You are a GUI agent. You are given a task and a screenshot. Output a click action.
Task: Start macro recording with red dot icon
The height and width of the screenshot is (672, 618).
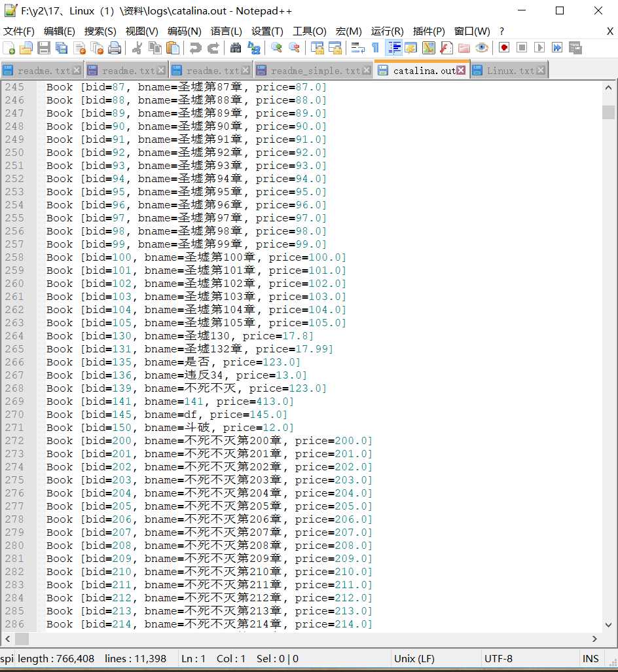[504, 48]
